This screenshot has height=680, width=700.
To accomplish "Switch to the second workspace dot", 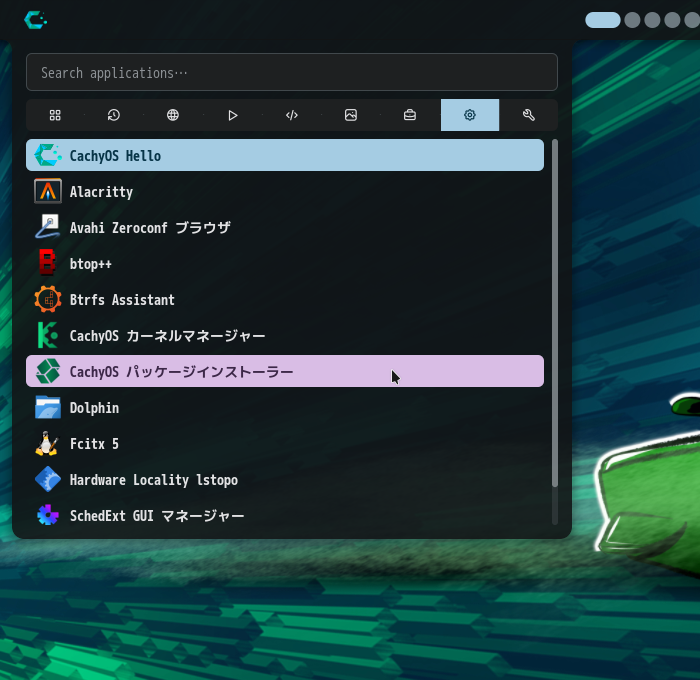I will pyautogui.click(x=633, y=20).
